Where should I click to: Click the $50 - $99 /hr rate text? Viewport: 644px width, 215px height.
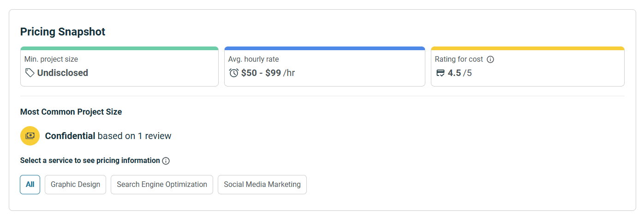pyautogui.click(x=268, y=73)
